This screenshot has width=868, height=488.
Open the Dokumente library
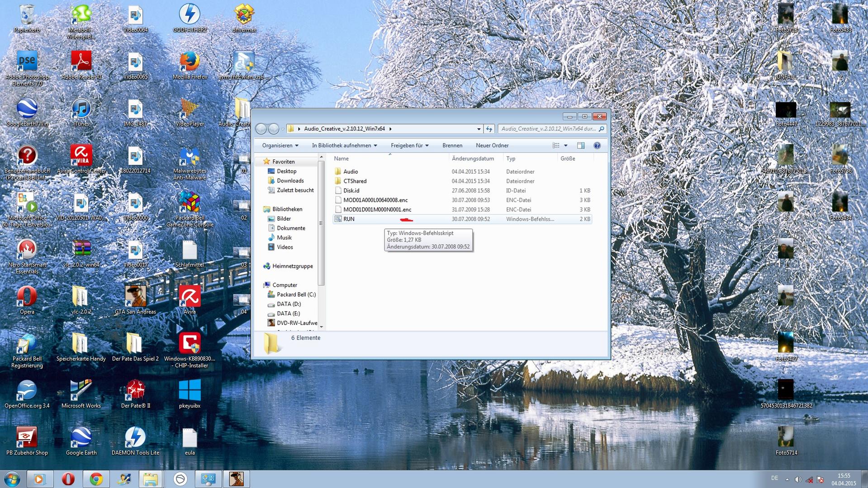click(x=291, y=228)
